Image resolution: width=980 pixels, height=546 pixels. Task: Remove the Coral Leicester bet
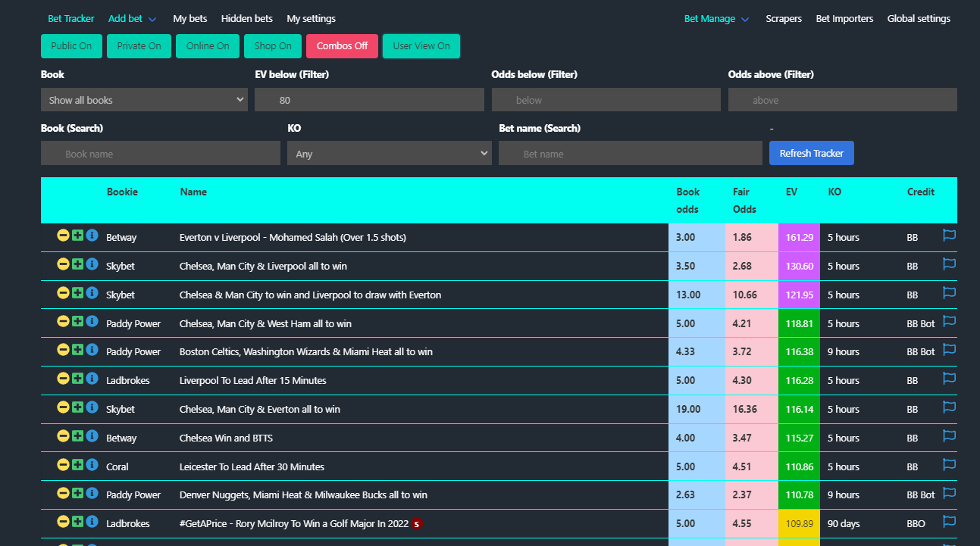[x=63, y=465]
